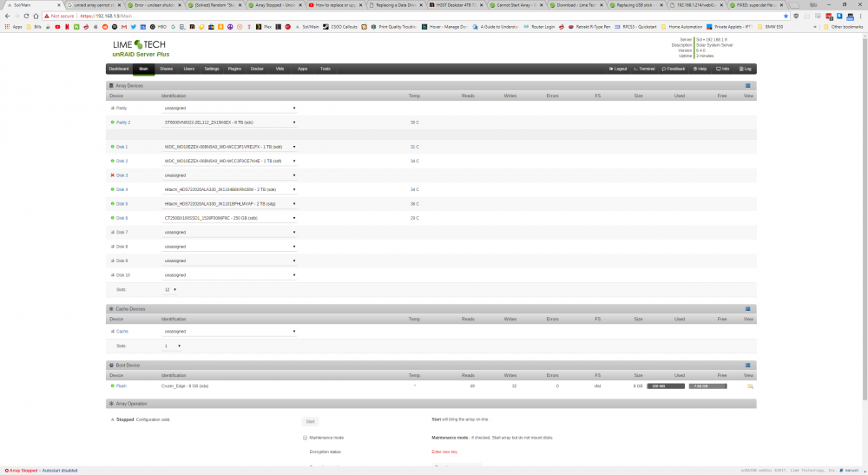The image size is (868, 475).
Task: Open the Shares menu tab
Action: click(166, 69)
